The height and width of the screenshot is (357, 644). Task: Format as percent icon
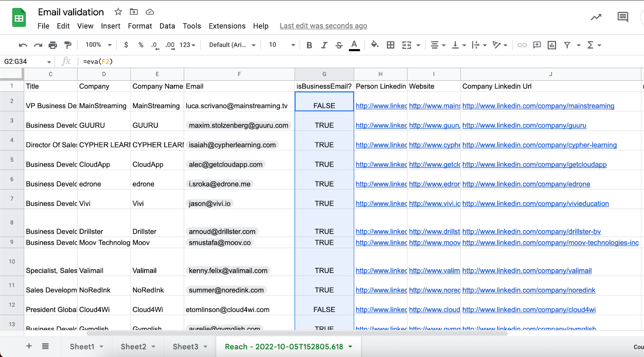point(141,45)
